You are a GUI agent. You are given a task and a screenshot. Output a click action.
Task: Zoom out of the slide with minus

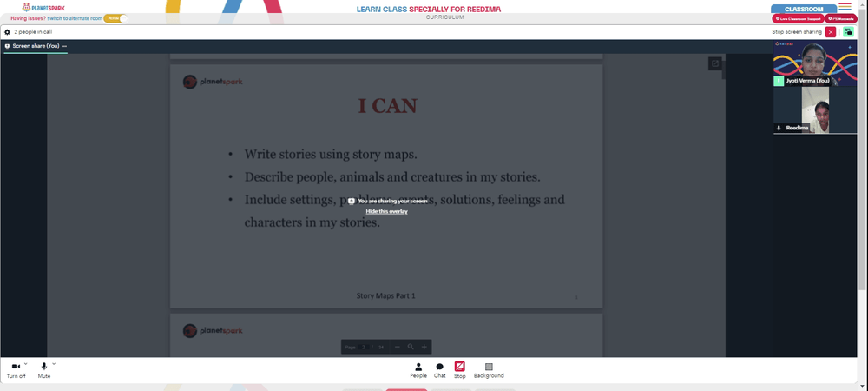398,347
